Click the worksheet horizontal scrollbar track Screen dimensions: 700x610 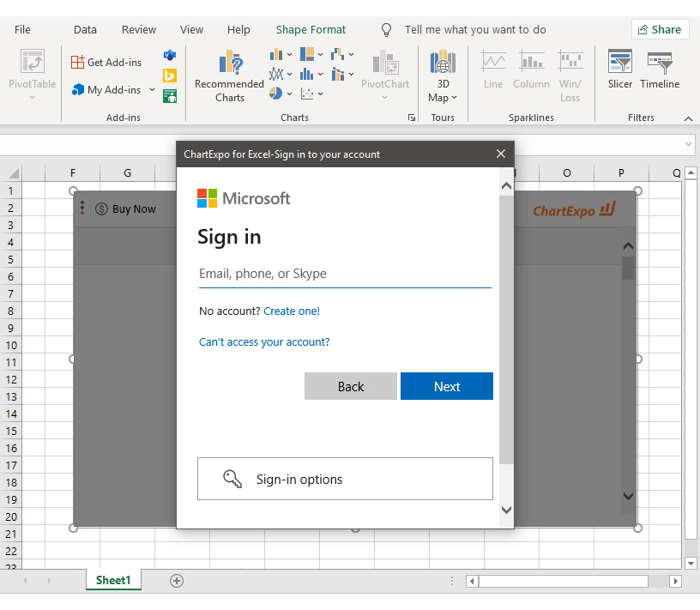(x=574, y=581)
